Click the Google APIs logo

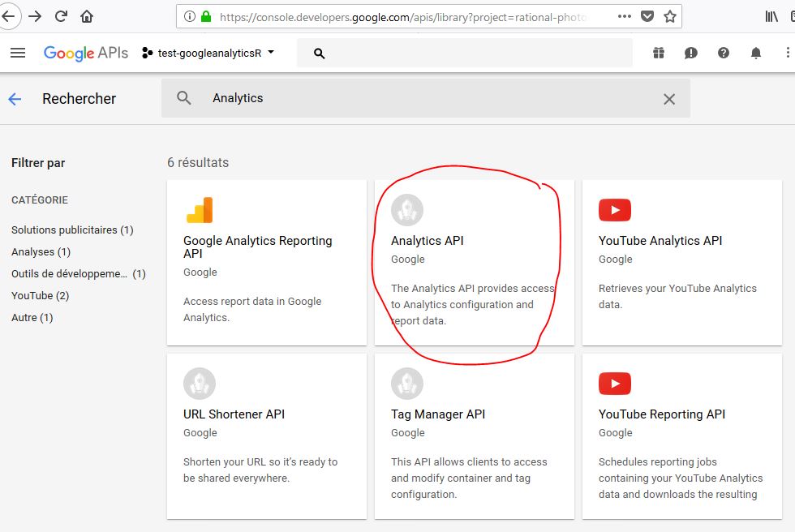pos(85,53)
